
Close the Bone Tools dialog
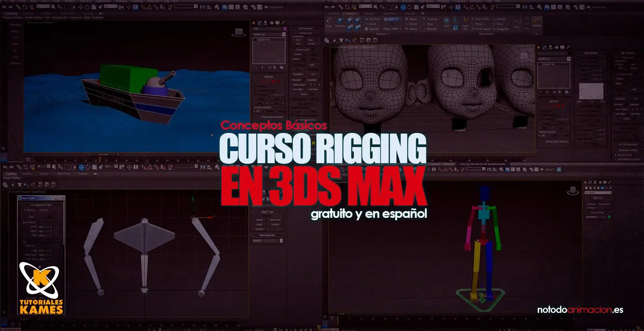tap(63, 198)
